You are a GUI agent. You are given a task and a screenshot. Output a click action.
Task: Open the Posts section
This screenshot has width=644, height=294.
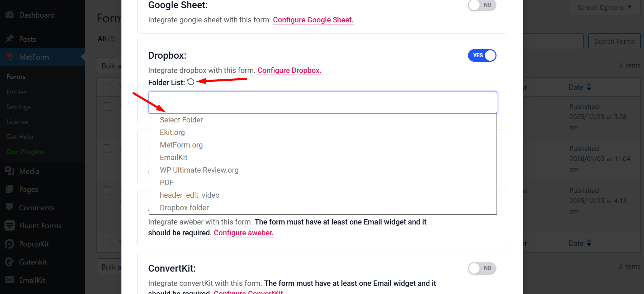(27, 39)
